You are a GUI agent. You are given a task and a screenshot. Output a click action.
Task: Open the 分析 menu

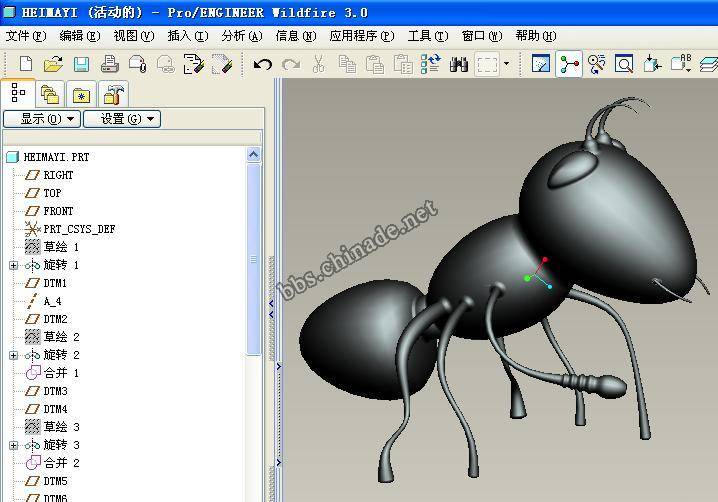(241, 36)
